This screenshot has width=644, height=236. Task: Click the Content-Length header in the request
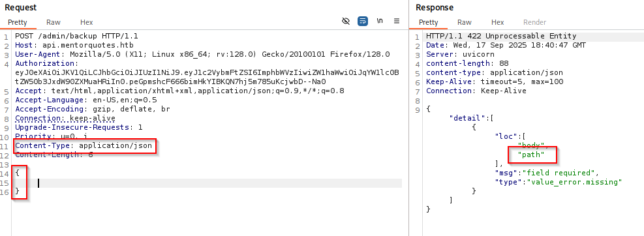[x=54, y=155]
